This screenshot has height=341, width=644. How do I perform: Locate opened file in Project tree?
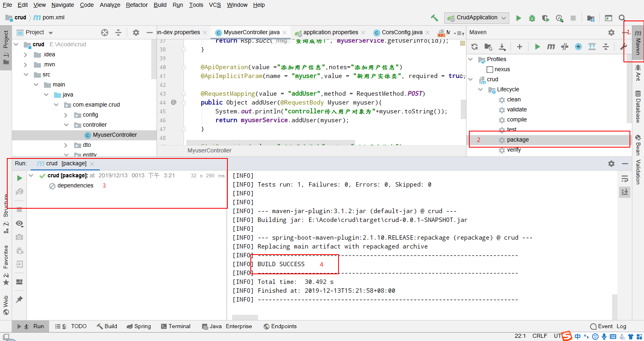coord(105,33)
